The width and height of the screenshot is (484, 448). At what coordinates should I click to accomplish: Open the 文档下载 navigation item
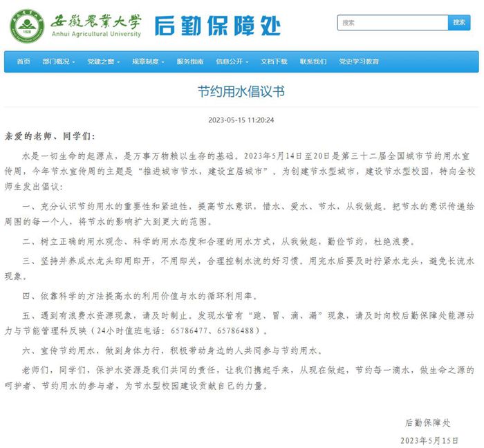[274, 62]
